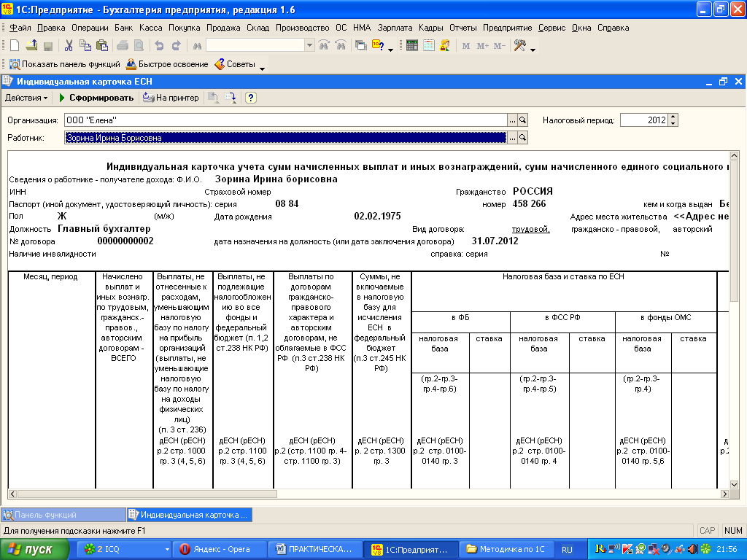
Task: Click the Open file icon in toolbar
Action: pyautogui.click(x=31, y=46)
